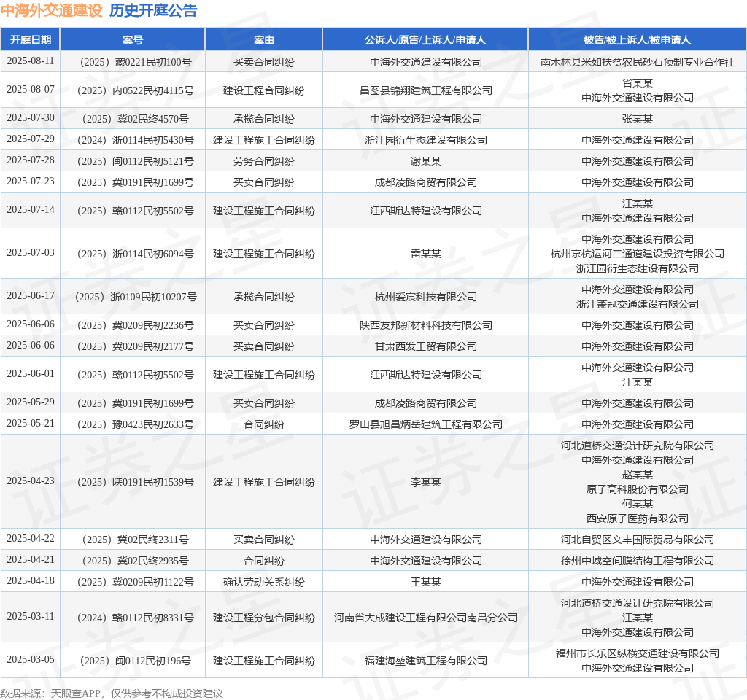Viewport: 747px width, 700px height.
Task: Click defendant 西安原子医药有限公司
Action: click(638, 518)
